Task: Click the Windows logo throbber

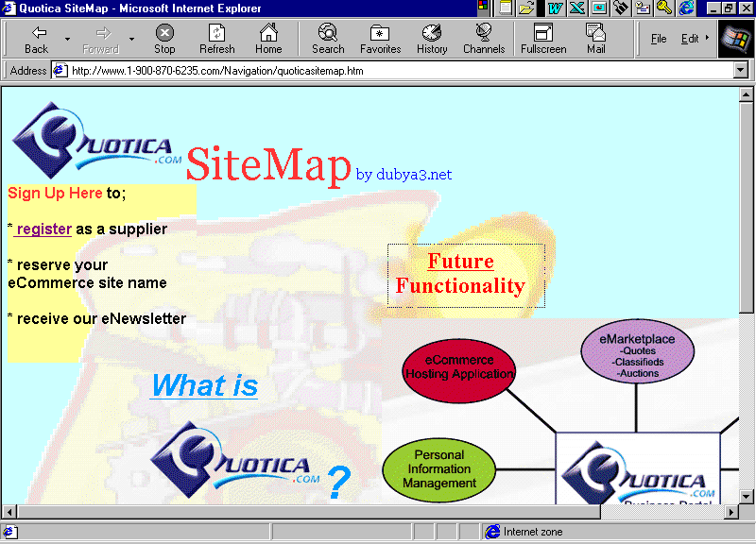Action: [736, 39]
